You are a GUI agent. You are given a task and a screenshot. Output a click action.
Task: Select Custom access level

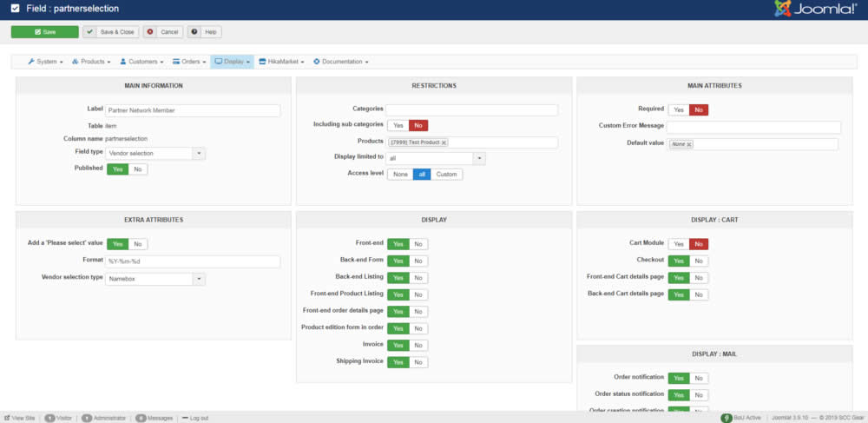[x=447, y=175]
